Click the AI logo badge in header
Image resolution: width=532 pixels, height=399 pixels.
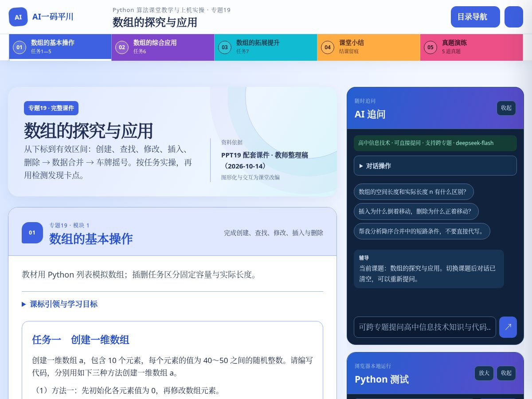tap(18, 17)
